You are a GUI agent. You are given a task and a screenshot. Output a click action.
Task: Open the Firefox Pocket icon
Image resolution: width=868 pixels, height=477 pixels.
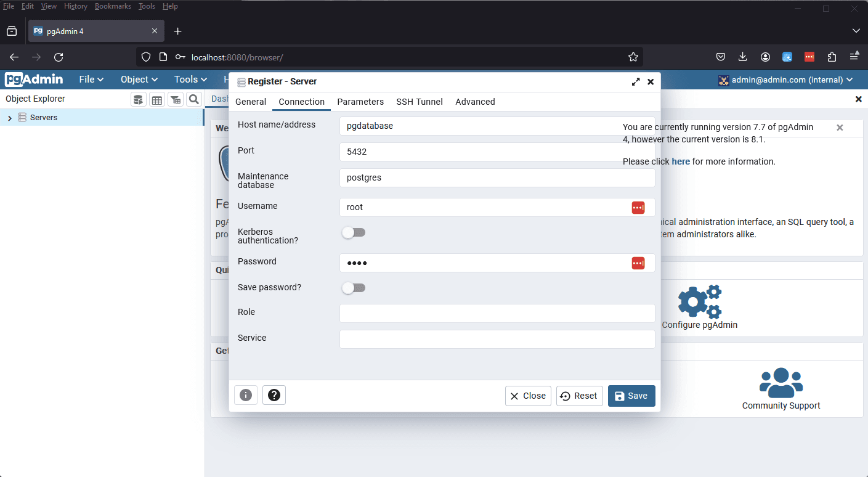(x=721, y=57)
